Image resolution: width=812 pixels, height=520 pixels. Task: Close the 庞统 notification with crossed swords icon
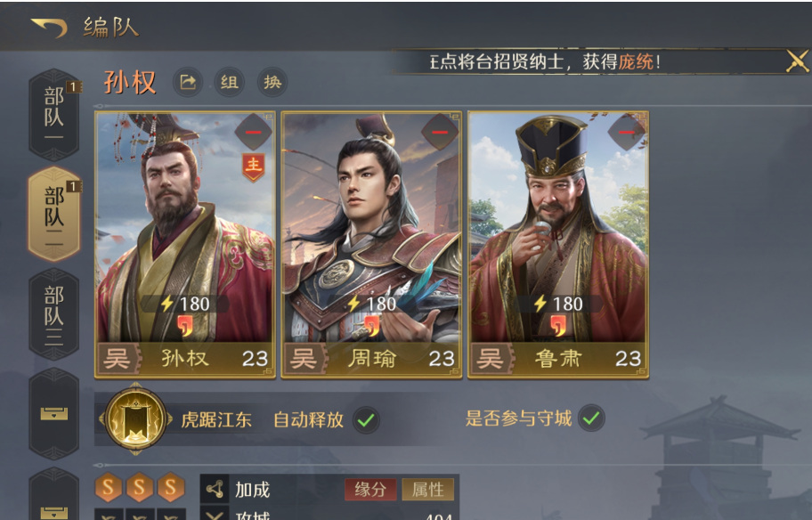(797, 61)
